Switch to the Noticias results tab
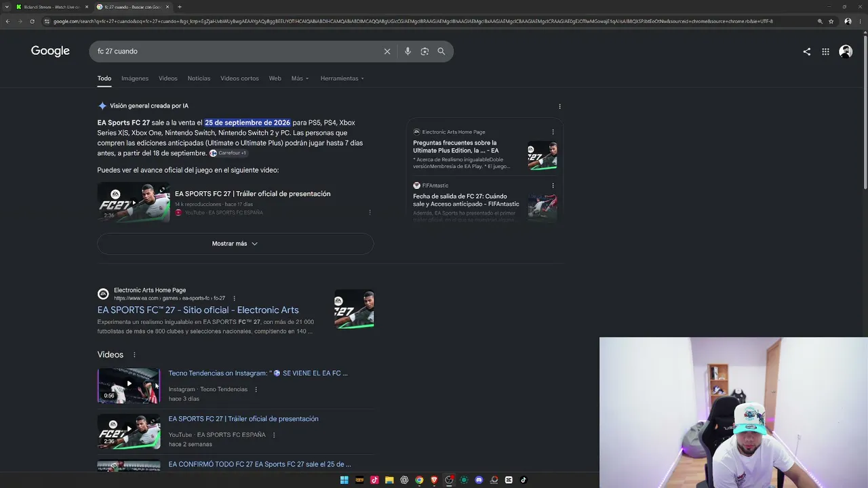868x488 pixels. coord(199,79)
